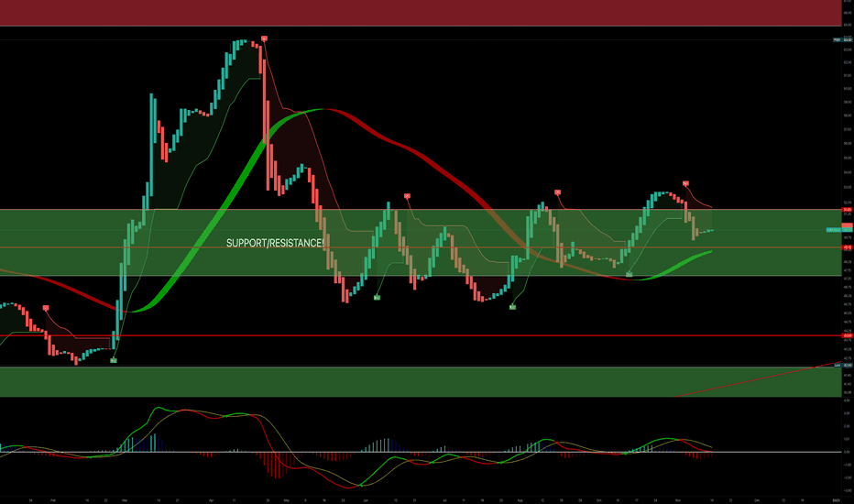
Task: Select the High price label on the price axis
Action: click(x=843, y=39)
